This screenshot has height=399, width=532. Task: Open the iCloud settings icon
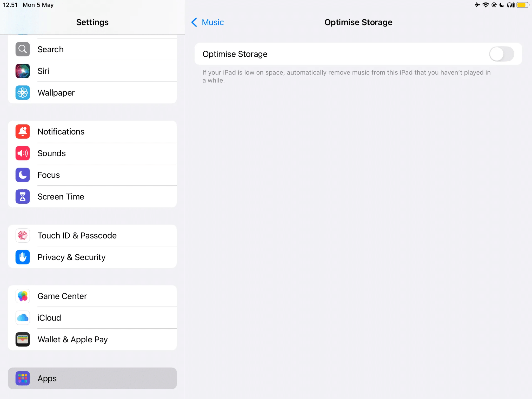[23, 317]
